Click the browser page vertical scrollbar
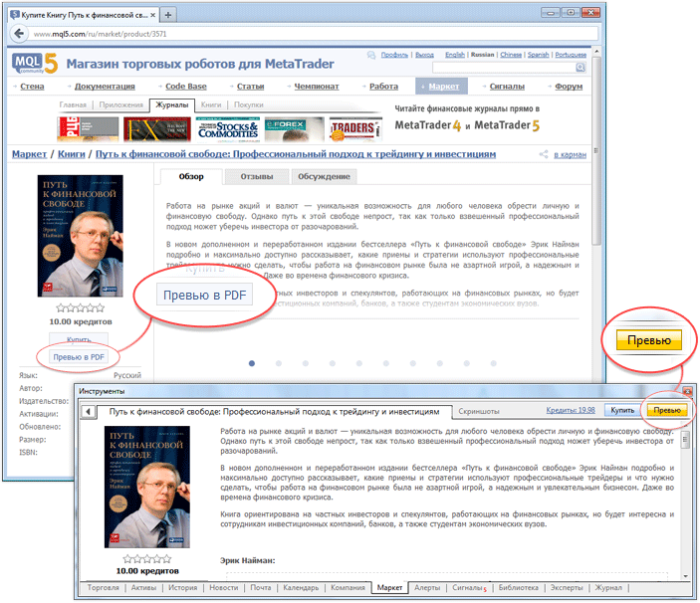 [x=596, y=151]
